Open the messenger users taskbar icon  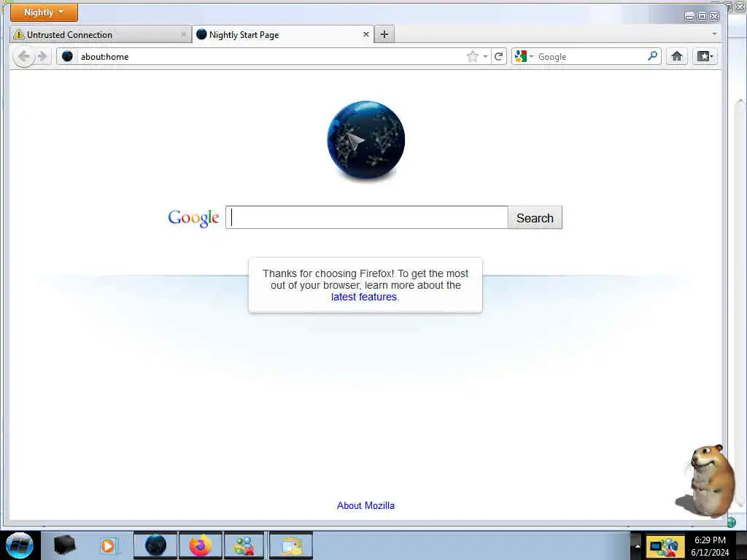tap(244, 545)
